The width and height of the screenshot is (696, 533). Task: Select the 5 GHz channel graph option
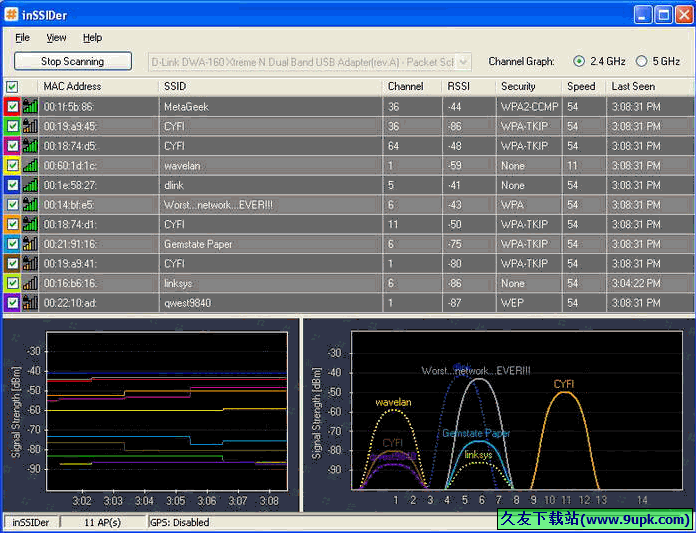tap(641, 61)
